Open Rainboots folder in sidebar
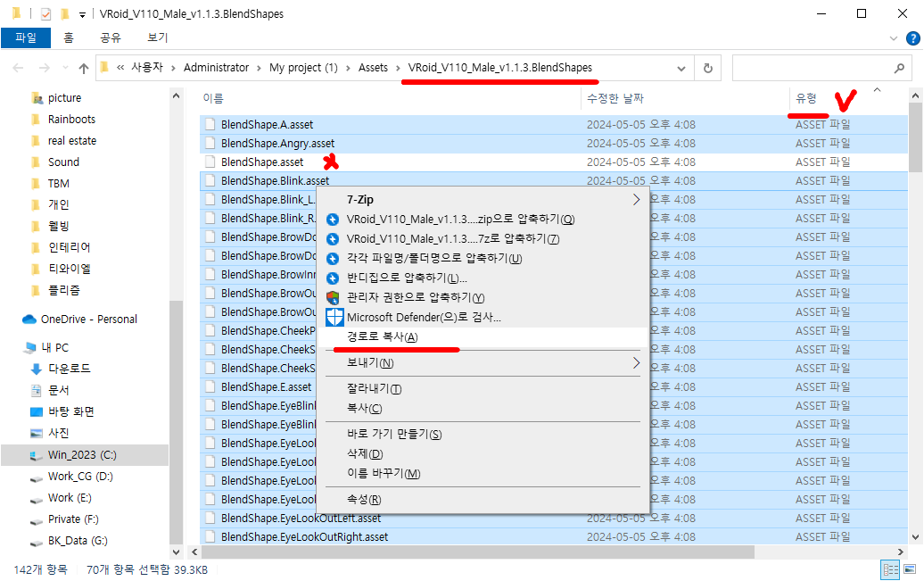Viewport: 924px width, 581px height. coord(71,120)
